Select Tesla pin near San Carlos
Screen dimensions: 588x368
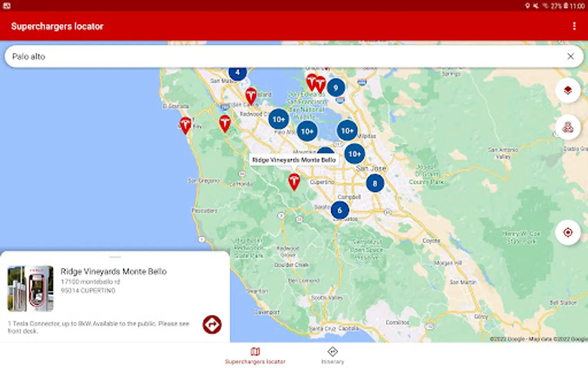coord(251,96)
